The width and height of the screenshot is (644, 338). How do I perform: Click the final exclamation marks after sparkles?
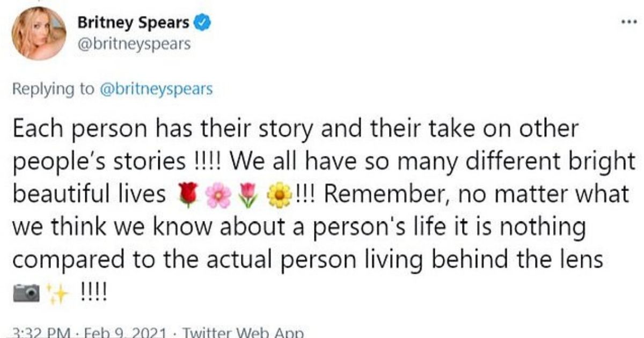point(93,292)
